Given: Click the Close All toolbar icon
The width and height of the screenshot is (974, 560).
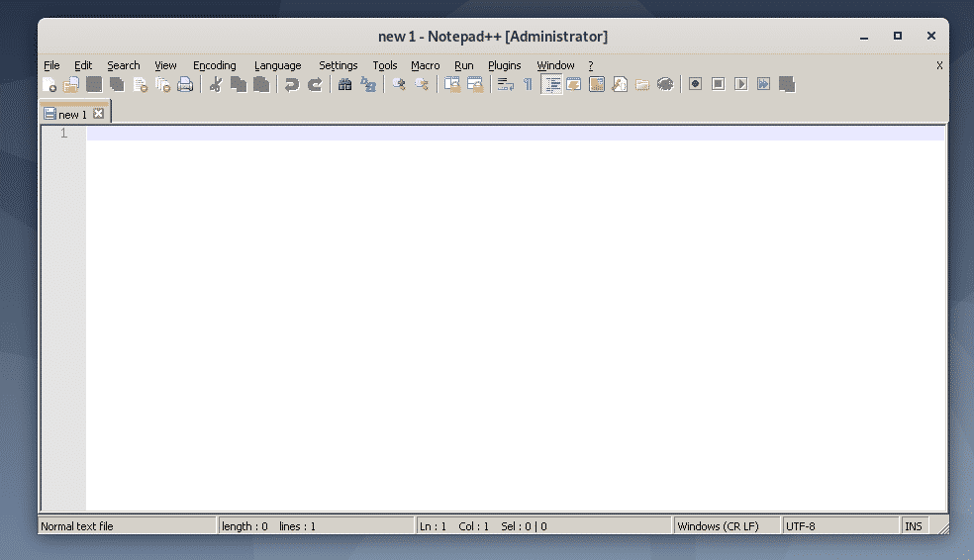Looking at the screenshot, I should [162, 84].
